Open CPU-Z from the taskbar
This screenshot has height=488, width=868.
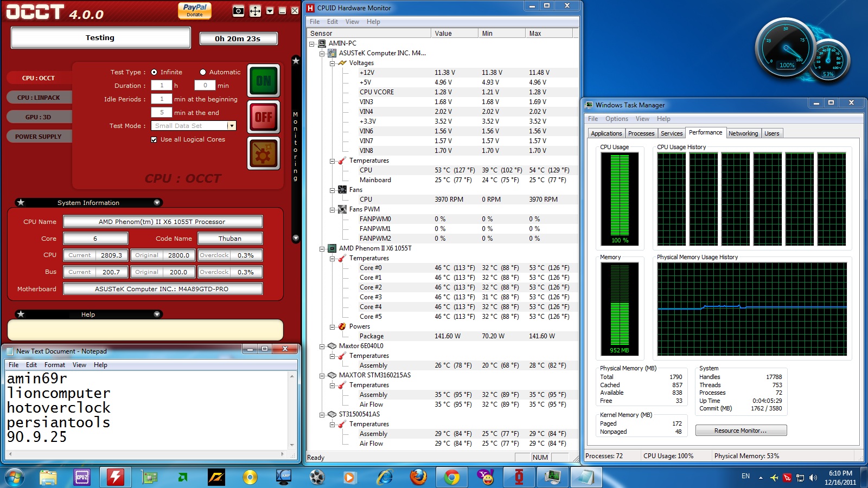pyautogui.click(x=81, y=477)
